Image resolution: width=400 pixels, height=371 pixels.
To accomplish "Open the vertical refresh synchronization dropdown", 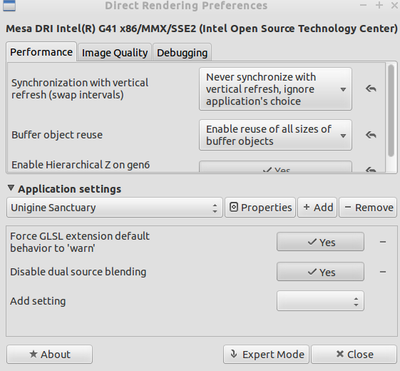I will 275,89.
